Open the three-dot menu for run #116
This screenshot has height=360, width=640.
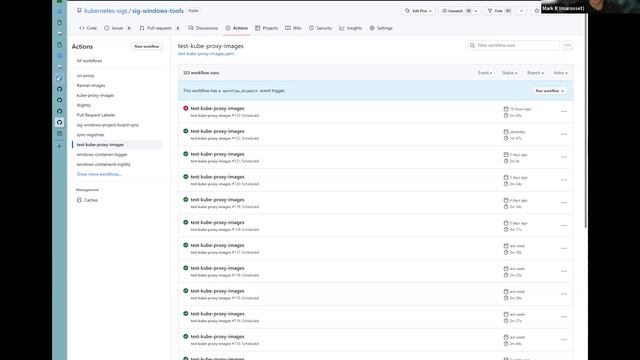[564, 271]
